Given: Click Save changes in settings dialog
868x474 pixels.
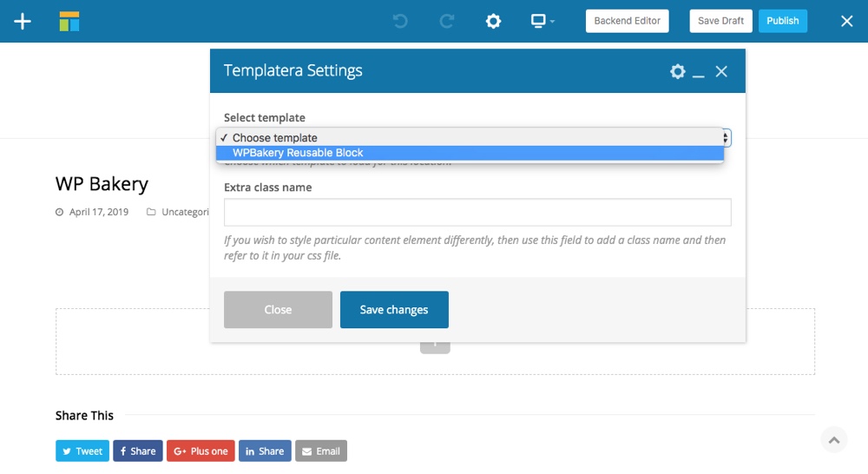Looking at the screenshot, I should click(394, 310).
